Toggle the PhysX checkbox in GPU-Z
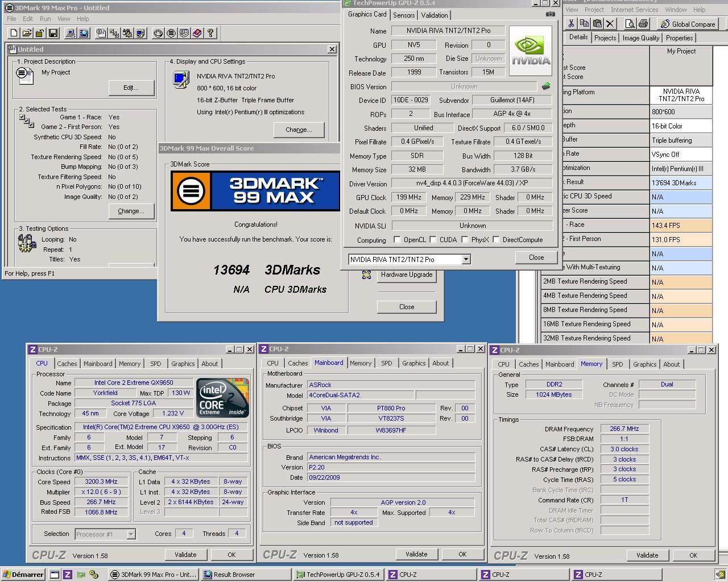This screenshot has height=582, width=728. click(465, 240)
